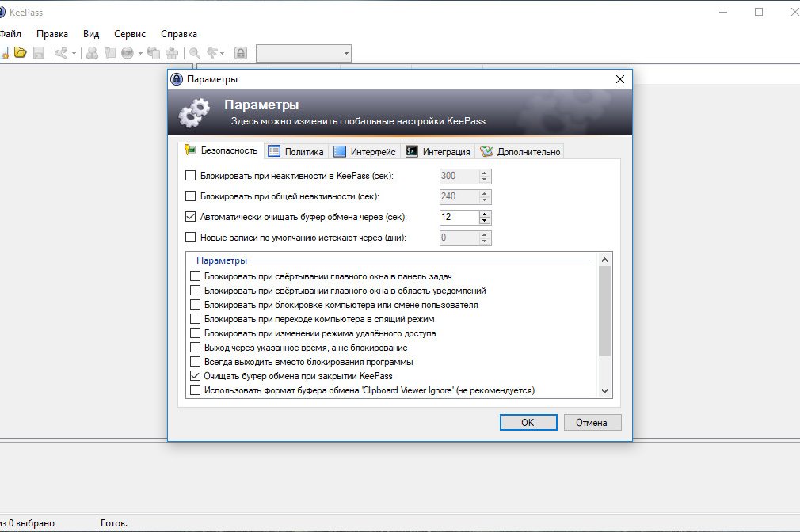Image resolution: width=800 pixels, height=532 pixels.
Task: Minimize the KeePass main window
Action: (x=723, y=12)
